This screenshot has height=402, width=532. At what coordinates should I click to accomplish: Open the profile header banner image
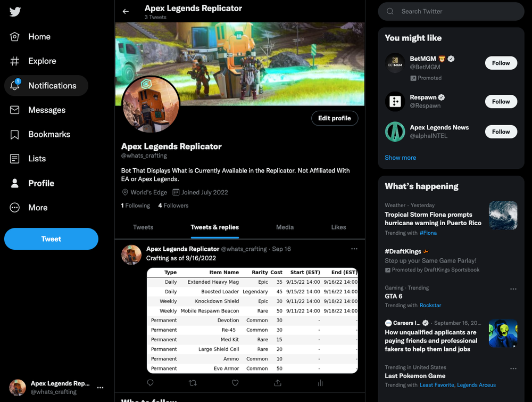(240, 64)
